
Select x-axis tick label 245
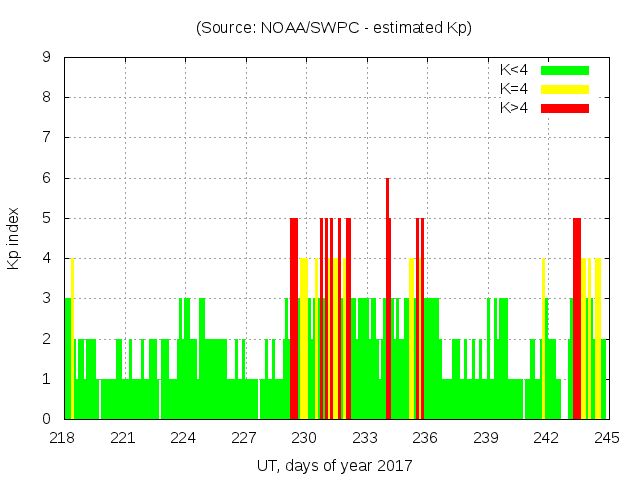tap(606, 437)
